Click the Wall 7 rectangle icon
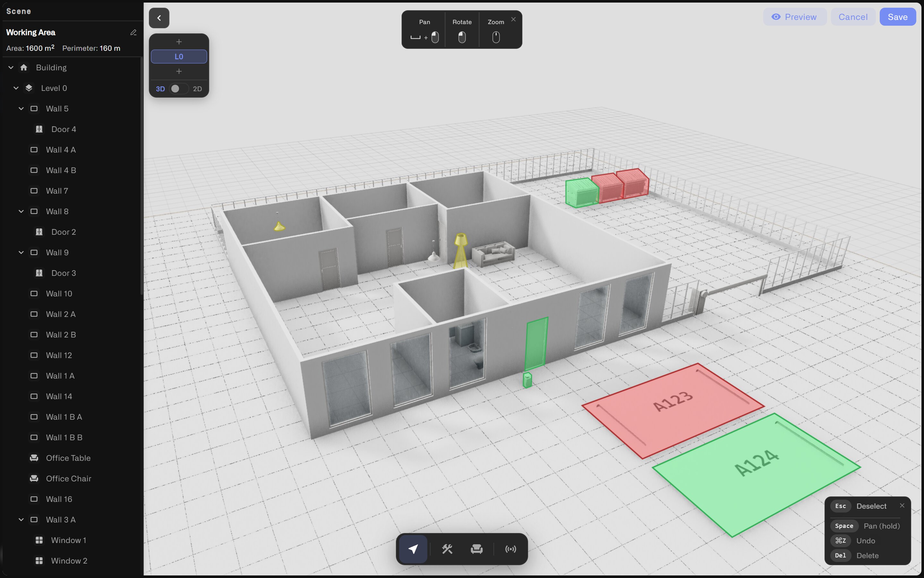 click(x=34, y=191)
